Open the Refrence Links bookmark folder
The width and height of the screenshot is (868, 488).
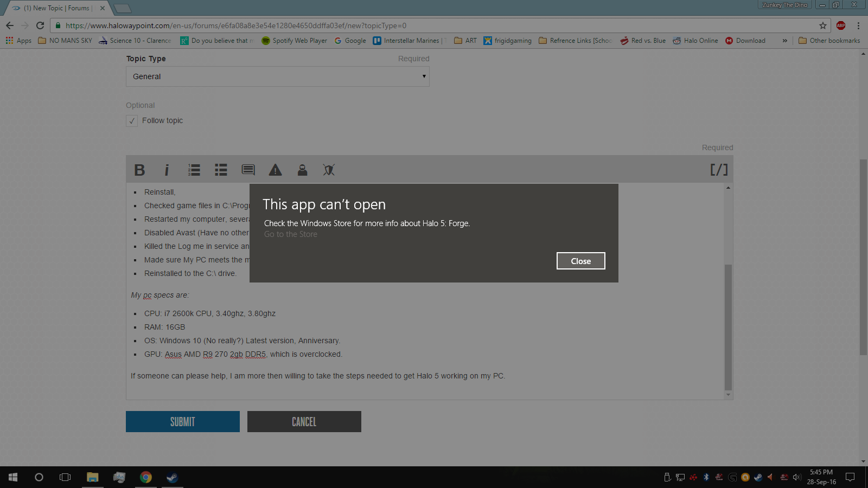(576, 41)
